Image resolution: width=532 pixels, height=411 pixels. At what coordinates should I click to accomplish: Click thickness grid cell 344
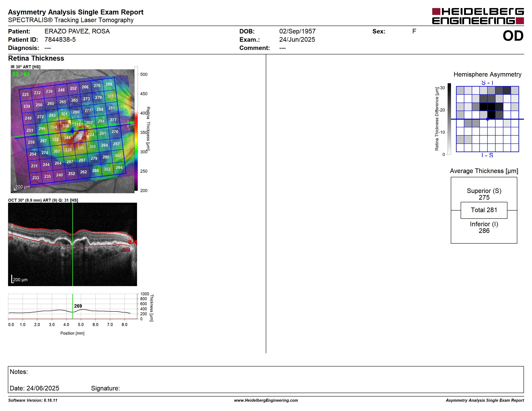pyautogui.click(x=67, y=138)
